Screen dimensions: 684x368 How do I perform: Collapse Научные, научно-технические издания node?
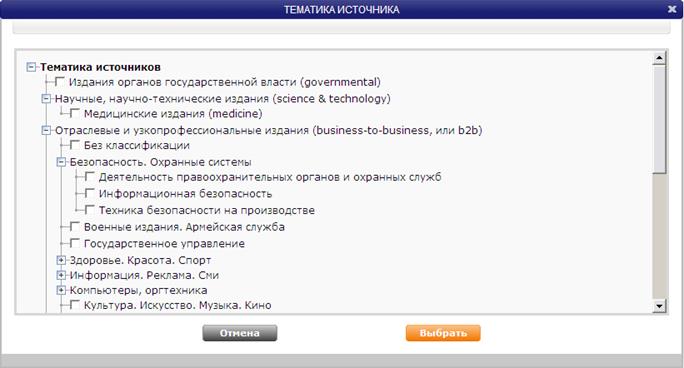click(46, 99)
